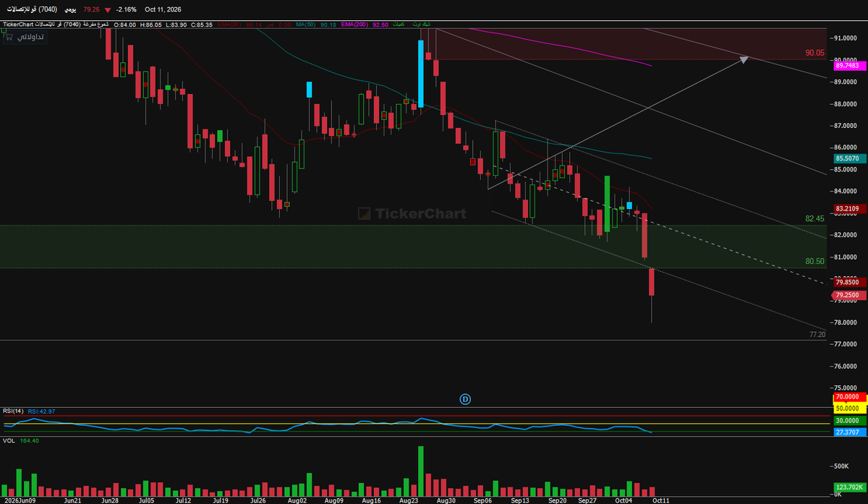Click the Sep06 date on time axis
Image resolution: width=868 pixels, height=504 pixels.
pyautogui.click(x=483, y=500)
